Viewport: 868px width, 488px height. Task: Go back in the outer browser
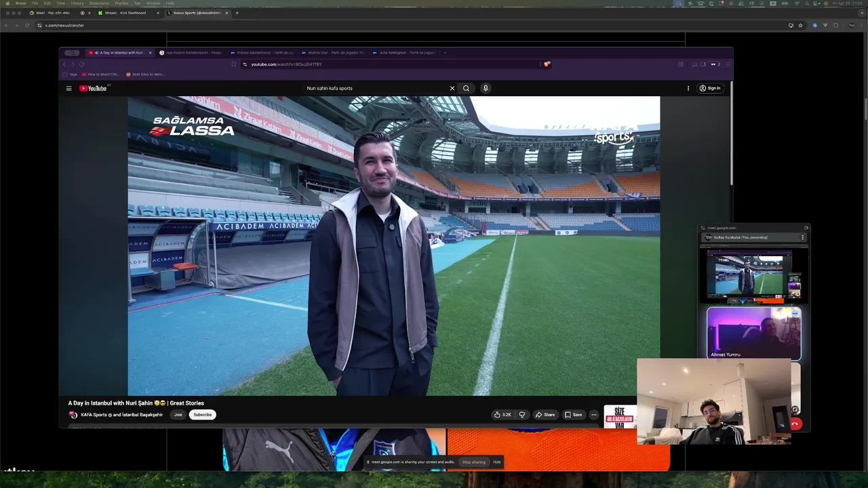(6, 25)
